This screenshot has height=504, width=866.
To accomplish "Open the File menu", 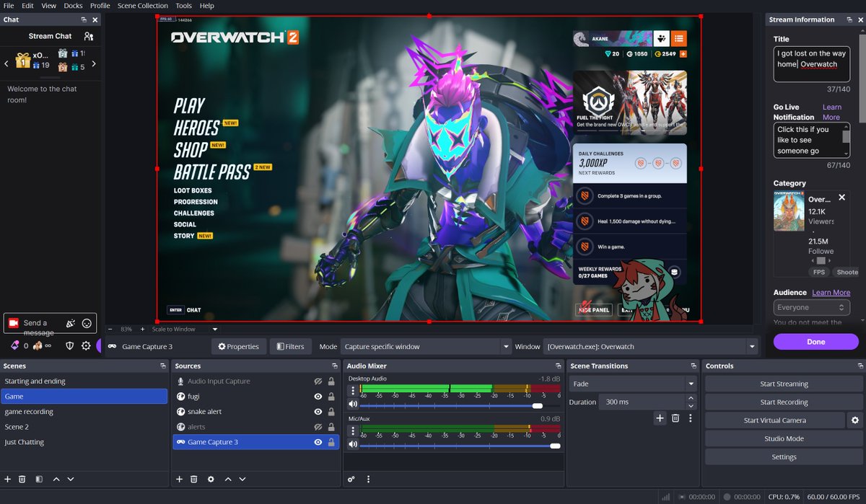I will pos(9,6).
